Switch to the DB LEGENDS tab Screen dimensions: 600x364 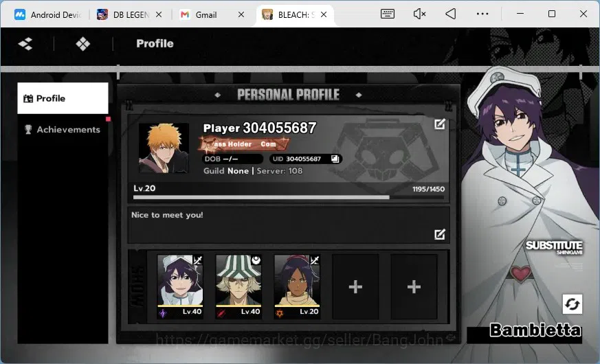123,14
